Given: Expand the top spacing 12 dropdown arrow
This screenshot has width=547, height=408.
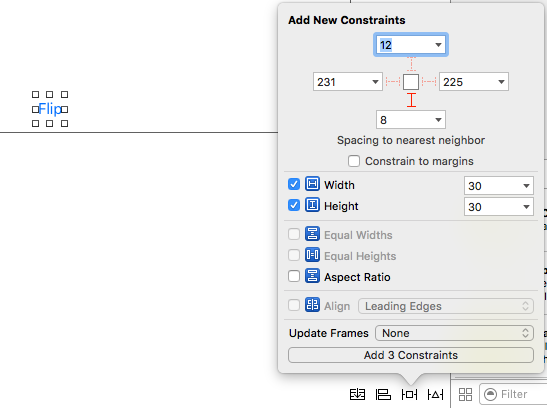Looking at the screenshot, I should point(438,45).
